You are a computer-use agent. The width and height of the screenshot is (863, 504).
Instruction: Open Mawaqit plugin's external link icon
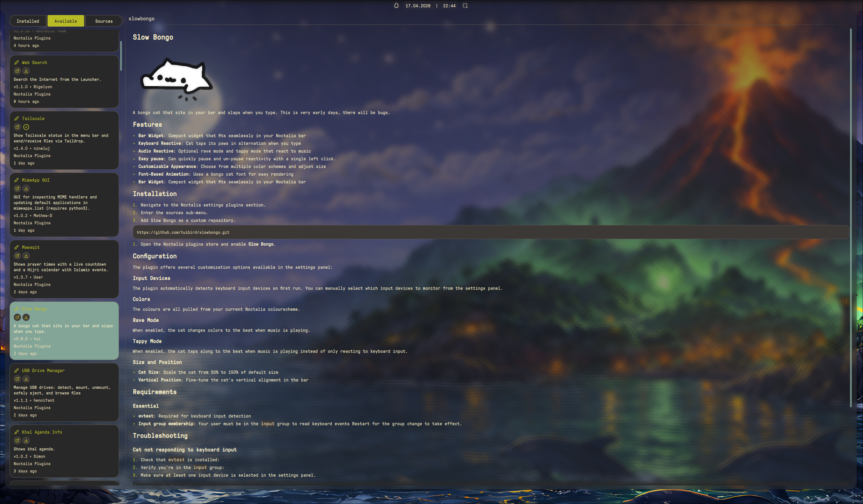(x=17, y=256)
